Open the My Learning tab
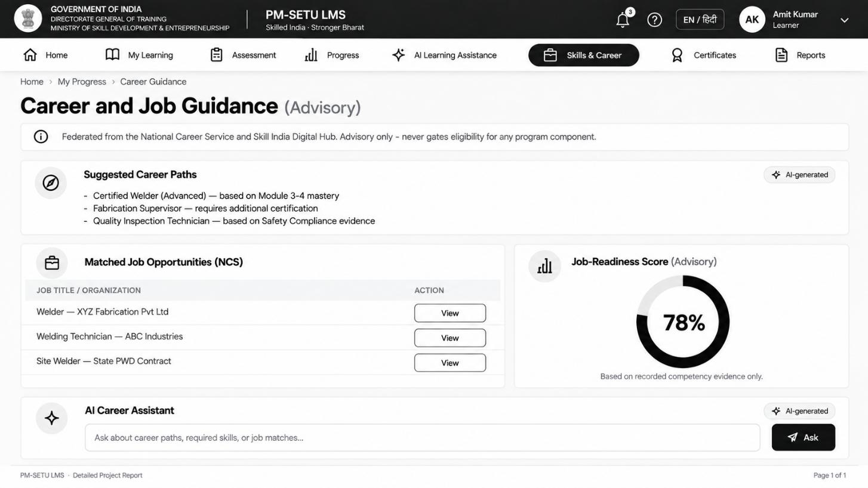 (139, 55)
